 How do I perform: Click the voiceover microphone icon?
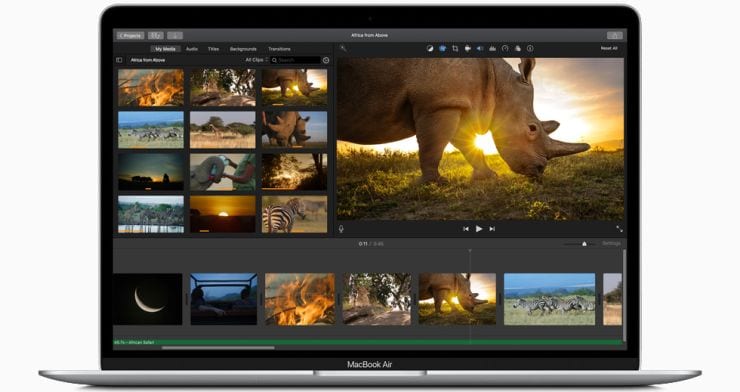click(341, 229)
